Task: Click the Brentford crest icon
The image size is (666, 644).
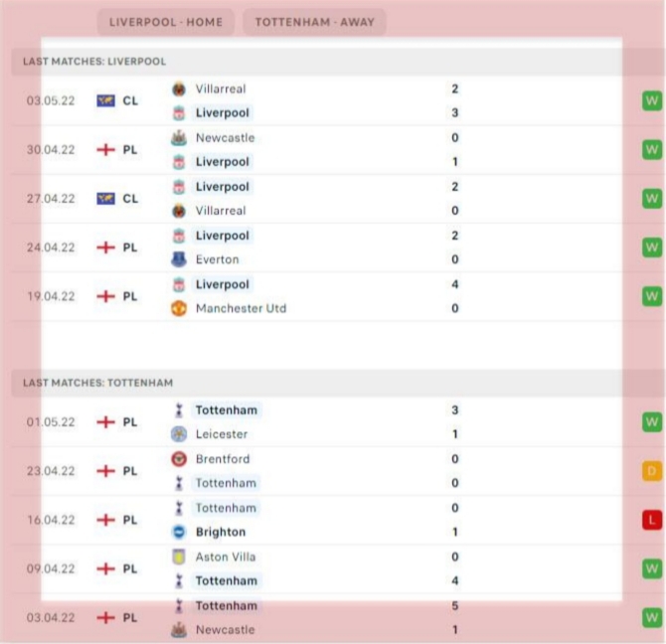Action: tap(179, 459)
